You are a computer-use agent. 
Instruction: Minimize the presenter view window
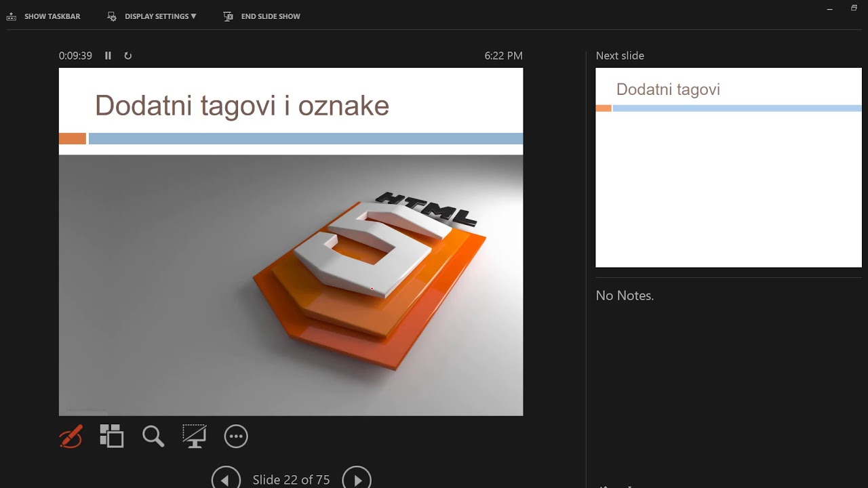(830, 8)
